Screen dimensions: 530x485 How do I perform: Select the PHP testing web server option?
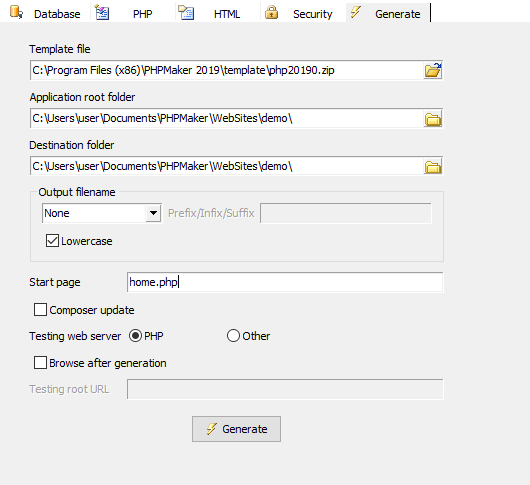coord(135,336)
